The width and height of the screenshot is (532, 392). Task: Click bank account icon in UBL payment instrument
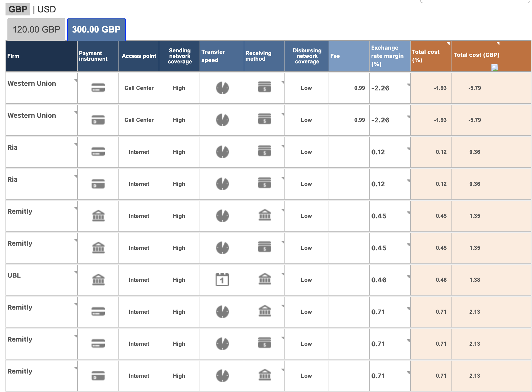click(98, 280)
